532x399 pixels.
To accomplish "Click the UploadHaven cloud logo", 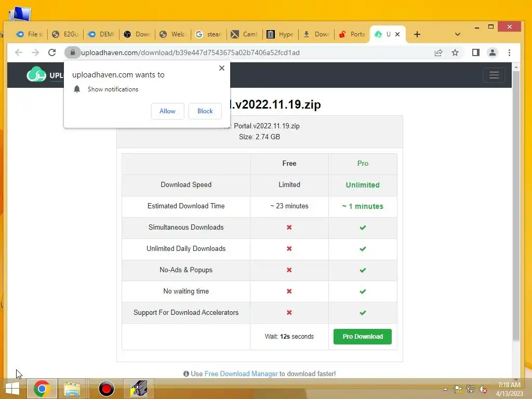I will coord(36,74).
